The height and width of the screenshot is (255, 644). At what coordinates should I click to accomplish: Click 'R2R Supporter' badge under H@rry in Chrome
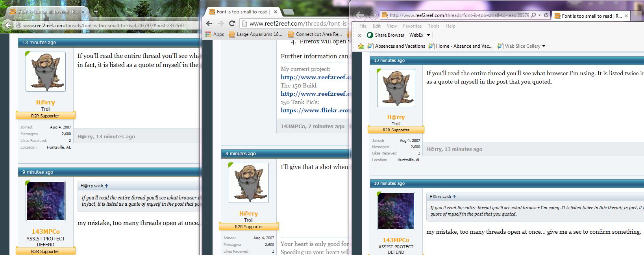click(x=249, y=227)
